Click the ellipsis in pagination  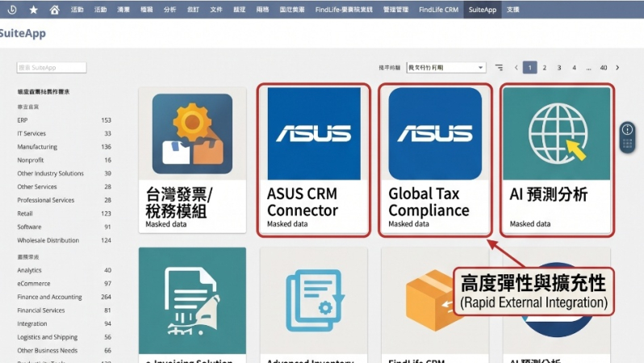coord(588,69)
